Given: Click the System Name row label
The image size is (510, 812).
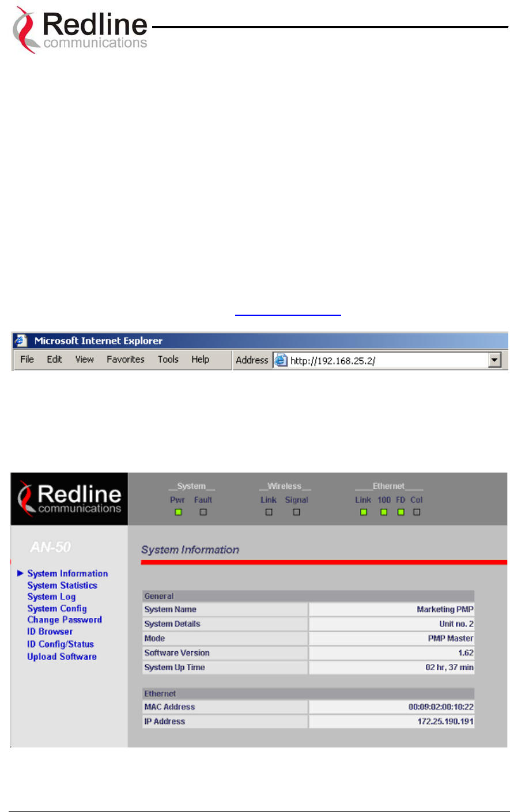Looking at the screenshot, I should click(x=170, y=610).
